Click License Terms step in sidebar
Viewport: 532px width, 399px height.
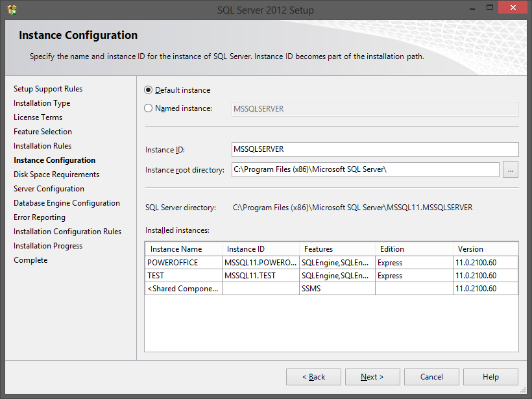click(x=38, y=117)
